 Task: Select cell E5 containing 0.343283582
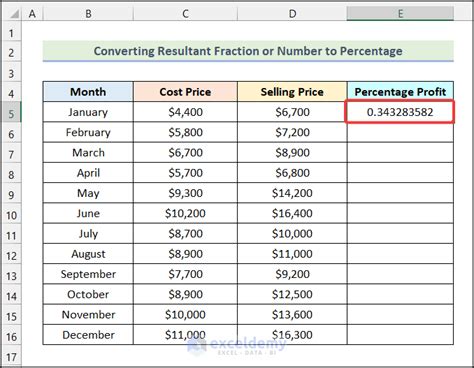(x=400, y=112)
